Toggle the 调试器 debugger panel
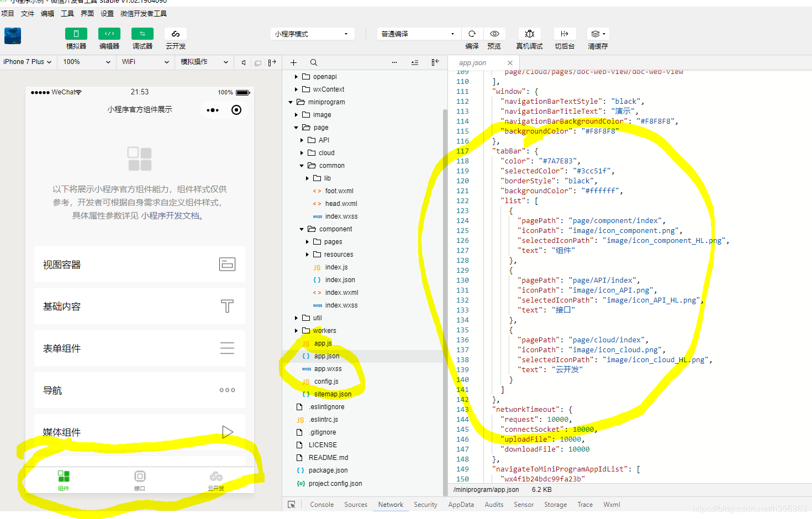The image size is (812, 519). coord(143,34)
